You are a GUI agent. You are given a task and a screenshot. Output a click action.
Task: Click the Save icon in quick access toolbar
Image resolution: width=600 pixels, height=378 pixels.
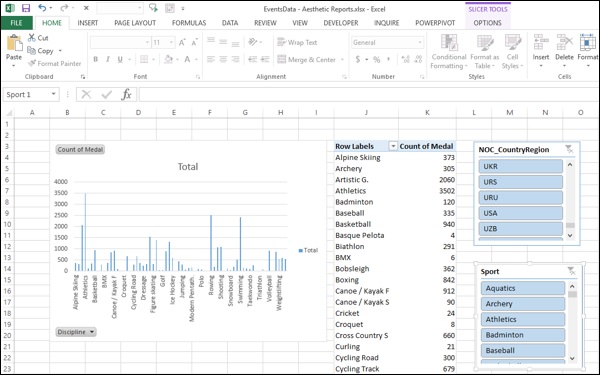[x=26, y=8]
